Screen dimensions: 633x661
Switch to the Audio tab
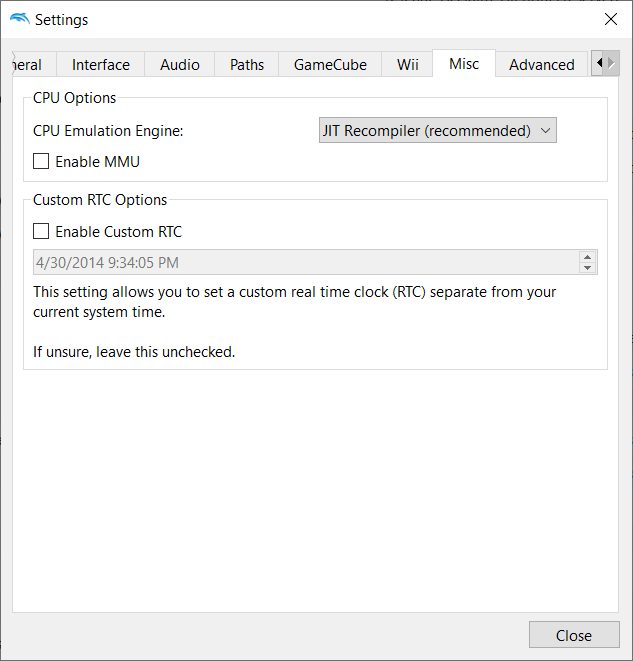coord(180,64)
